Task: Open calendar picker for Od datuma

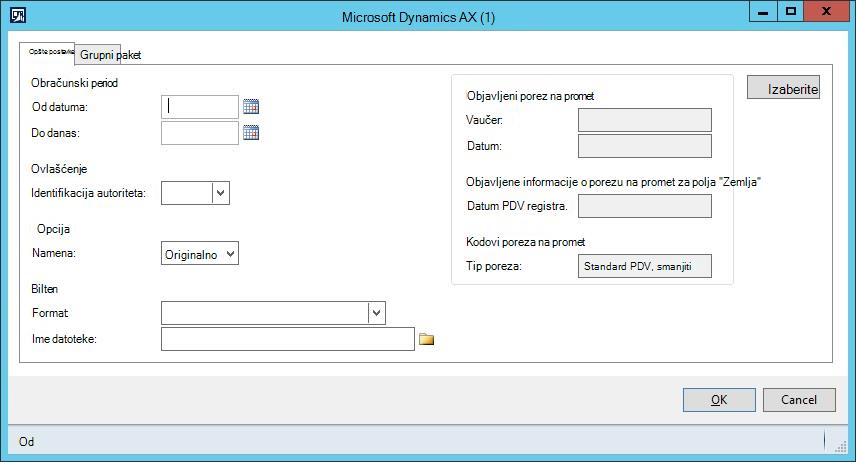Action: point(251,106)
